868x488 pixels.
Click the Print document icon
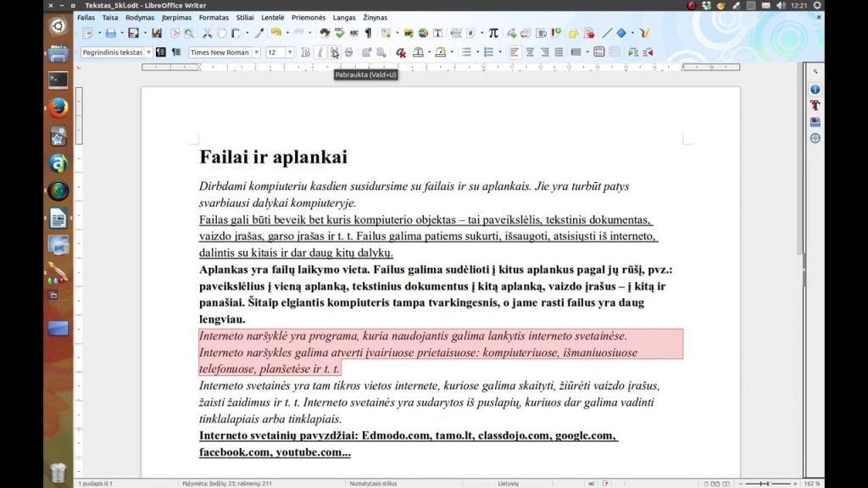coord(111,34)
